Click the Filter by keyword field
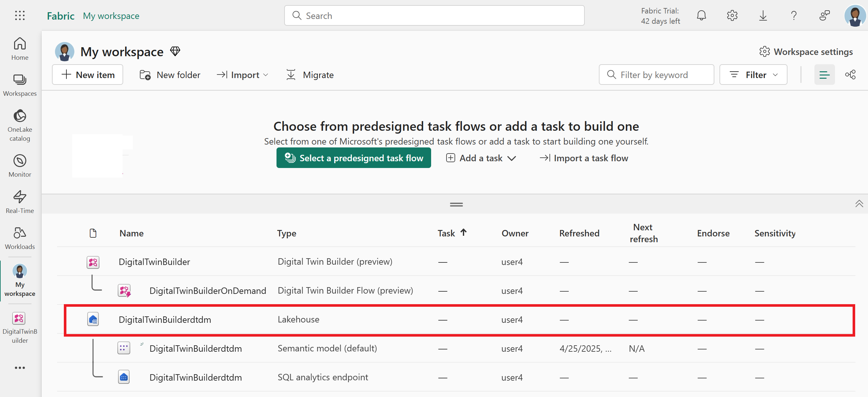This screenshot has width=868, height=397. coord(656,75)
